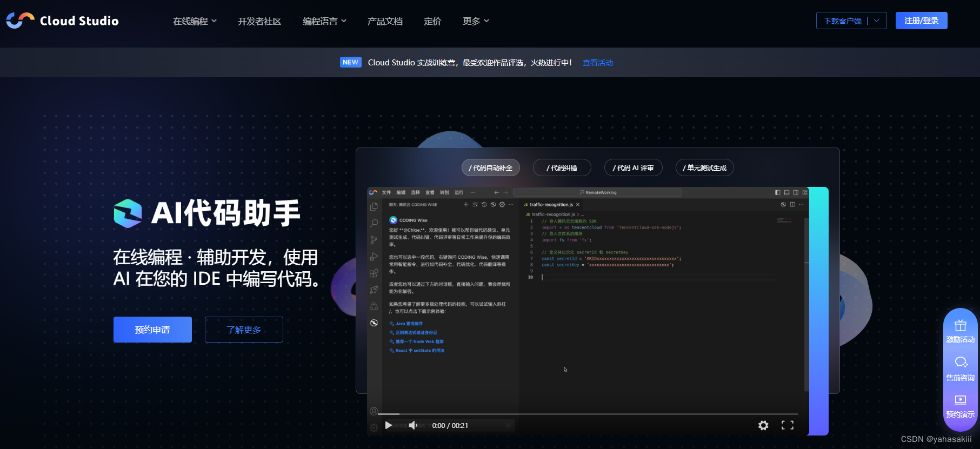Click the AI代码助手 logo icon
980x449 pixels.
pyautogui.click(x=128, y=213)
